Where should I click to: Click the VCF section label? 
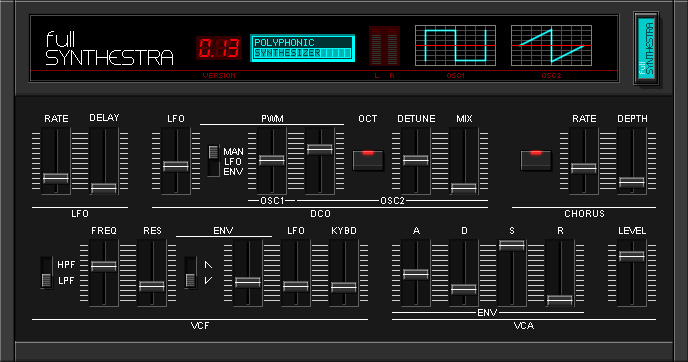tap(200, 326)
